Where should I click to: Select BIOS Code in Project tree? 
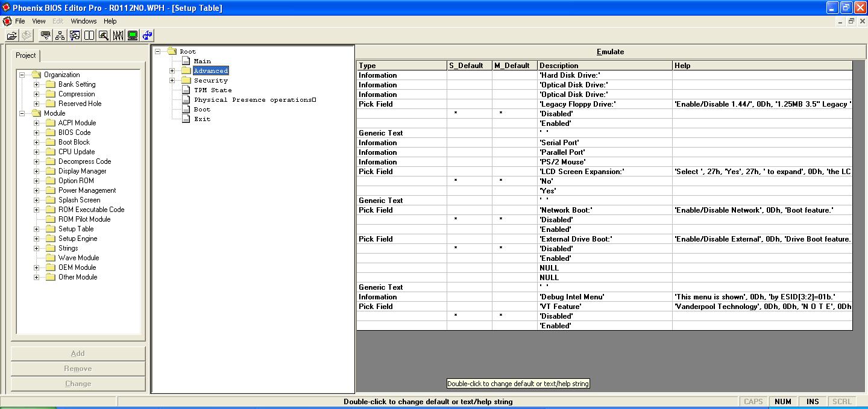(x=74, y=133)
